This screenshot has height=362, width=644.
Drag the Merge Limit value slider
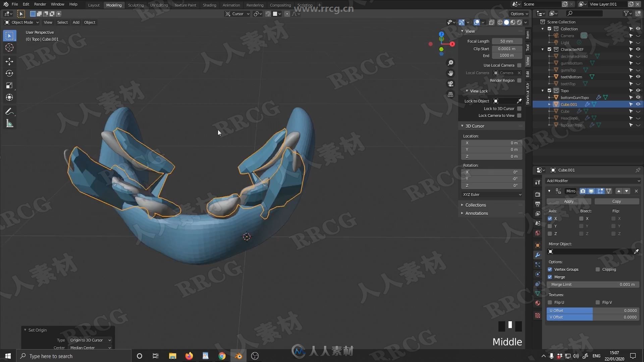[593, 284]
